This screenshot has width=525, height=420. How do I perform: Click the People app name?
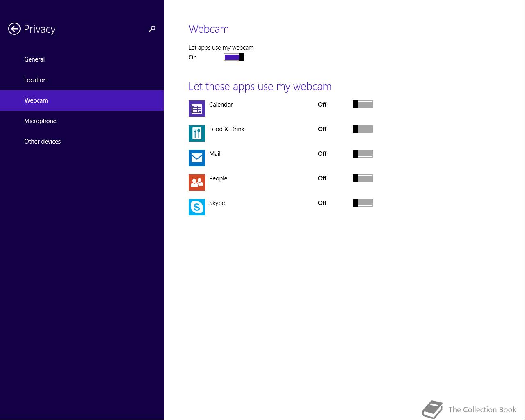[218, 178]
